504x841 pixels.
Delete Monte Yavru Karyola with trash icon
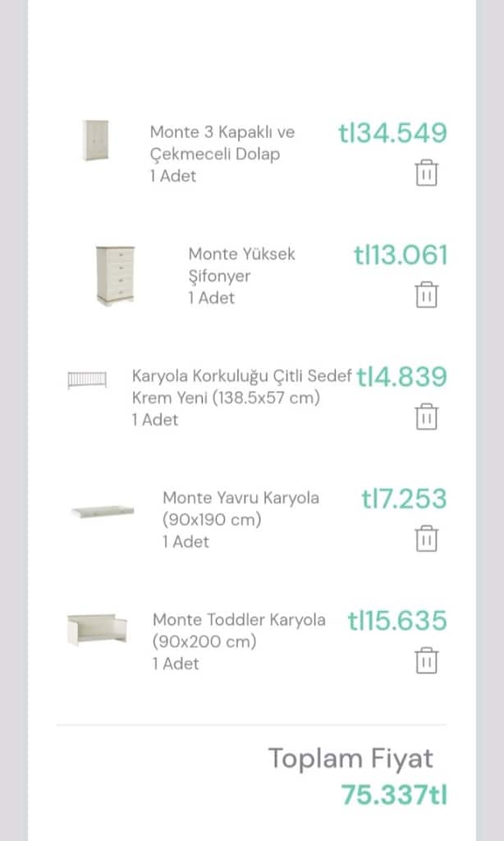point(426,538)
